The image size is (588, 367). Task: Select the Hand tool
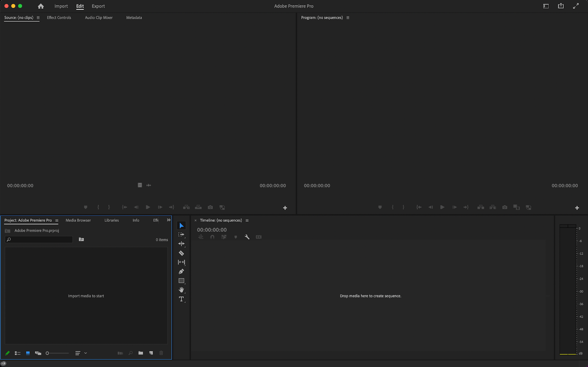point(181,290)
